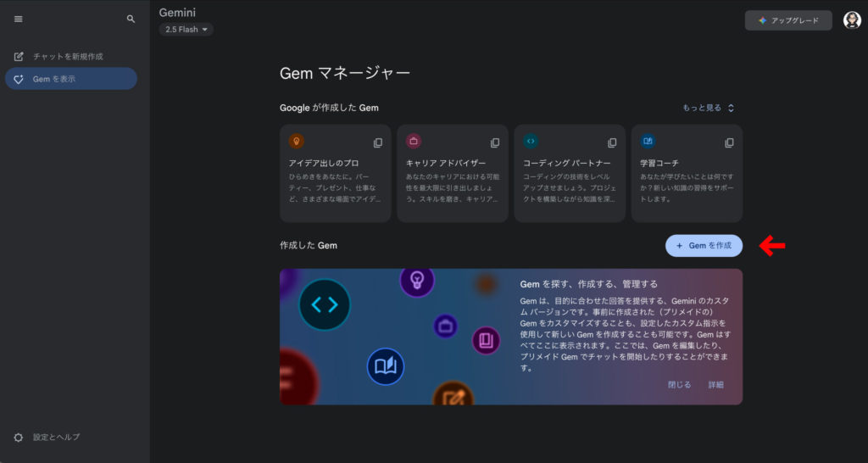Dismiss the banner with 閉じる

[679, 384]
